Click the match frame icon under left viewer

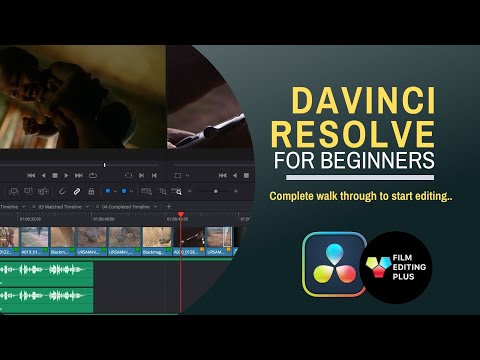pyautogui.click(x=128, y=175)
